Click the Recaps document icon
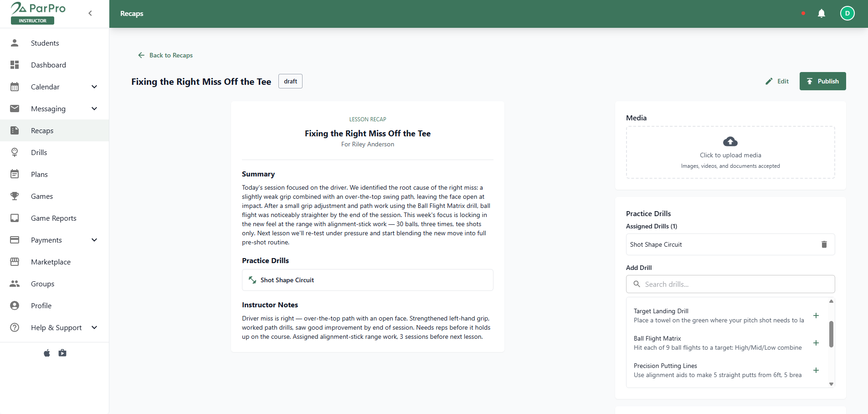The width and height of the screenshot is (868, 414). (15, 130)
